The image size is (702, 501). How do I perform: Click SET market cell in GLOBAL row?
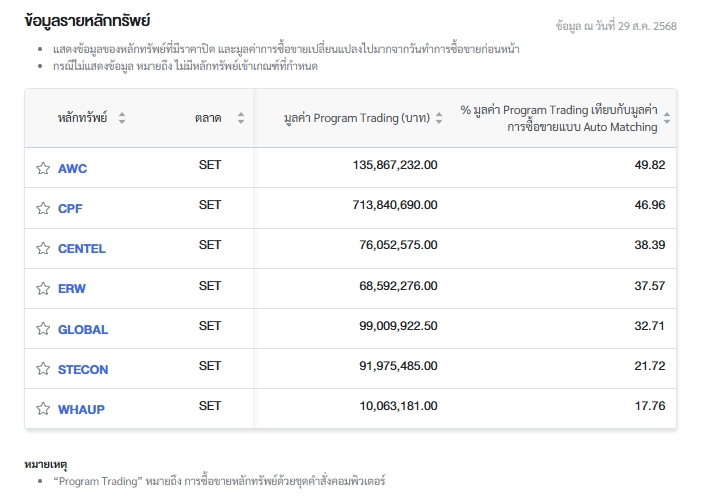210,325
